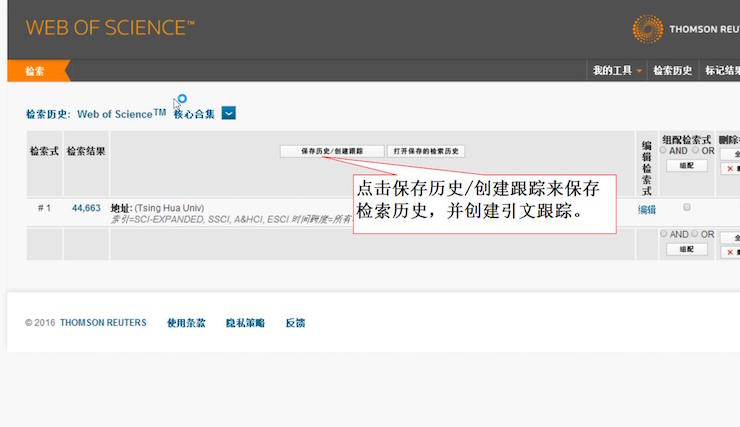Viewport: 740px width, 427px height.
Task: Click the '© 2016' copyright text
Action: coord(40,323)
